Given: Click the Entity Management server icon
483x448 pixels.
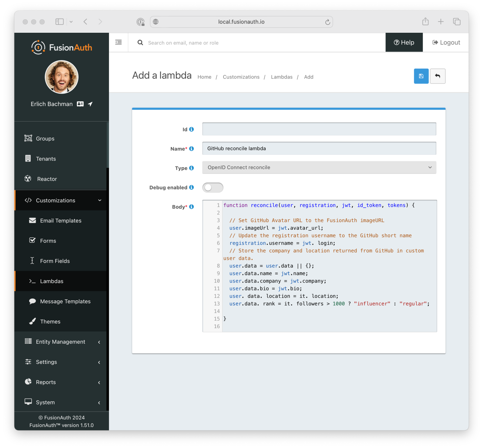Looking at the screenshot, I should 28,341.
